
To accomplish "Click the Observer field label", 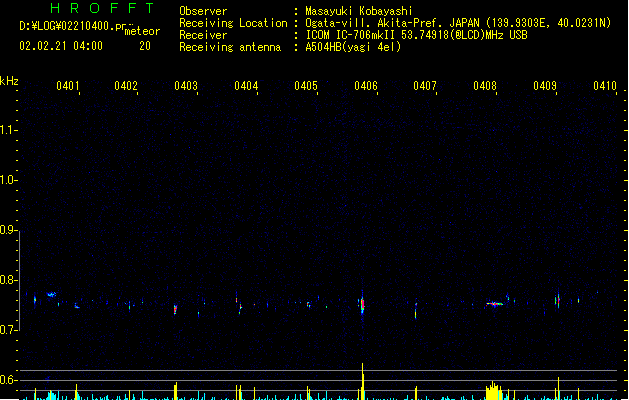I will [203, 11].
